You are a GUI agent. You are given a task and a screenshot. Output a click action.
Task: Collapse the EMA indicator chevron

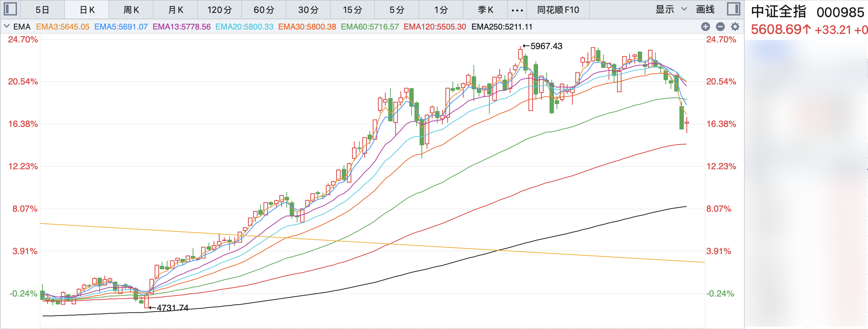point(6,26)
